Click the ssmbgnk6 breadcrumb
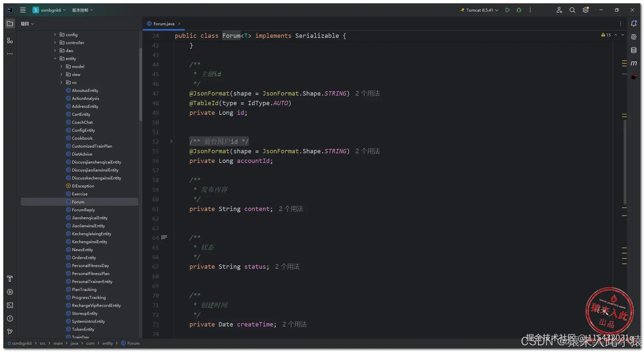Viewport: 644px width, 352px height. (20, 343)
